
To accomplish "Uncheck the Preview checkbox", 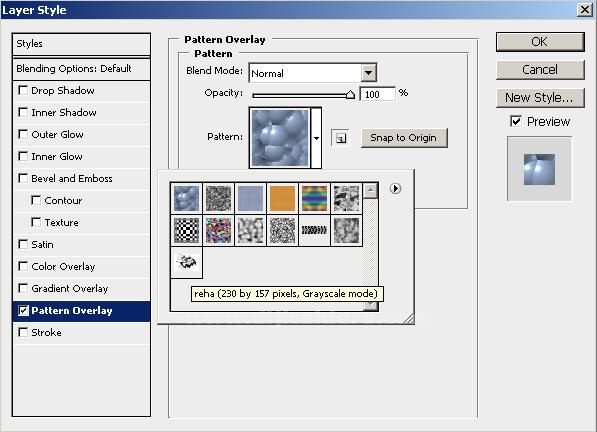I will coord(516,121).
